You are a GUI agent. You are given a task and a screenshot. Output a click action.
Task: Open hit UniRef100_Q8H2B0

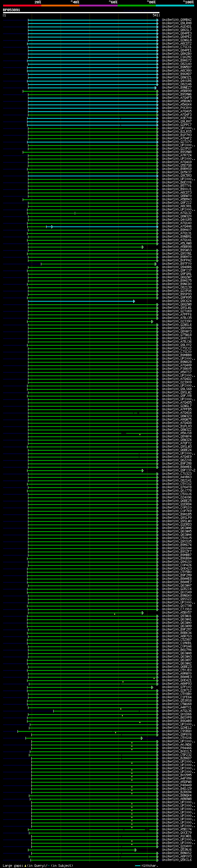tap(176, 54)
